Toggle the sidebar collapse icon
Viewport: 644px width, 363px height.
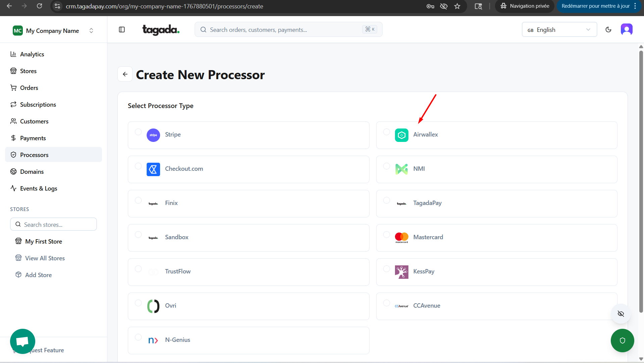pyautogui.click(x=122, y=30)
